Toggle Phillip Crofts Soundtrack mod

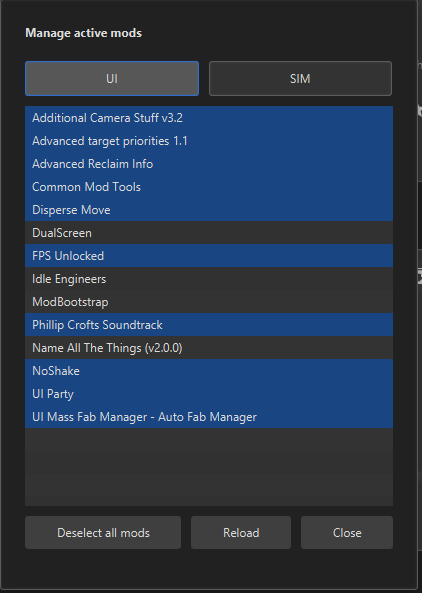[x=209, y=325]
